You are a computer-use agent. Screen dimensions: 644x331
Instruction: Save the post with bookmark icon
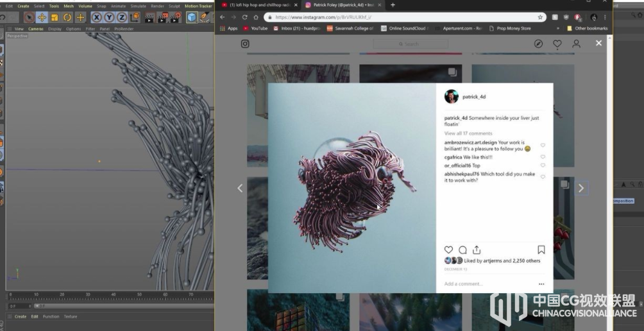[541, 250]
